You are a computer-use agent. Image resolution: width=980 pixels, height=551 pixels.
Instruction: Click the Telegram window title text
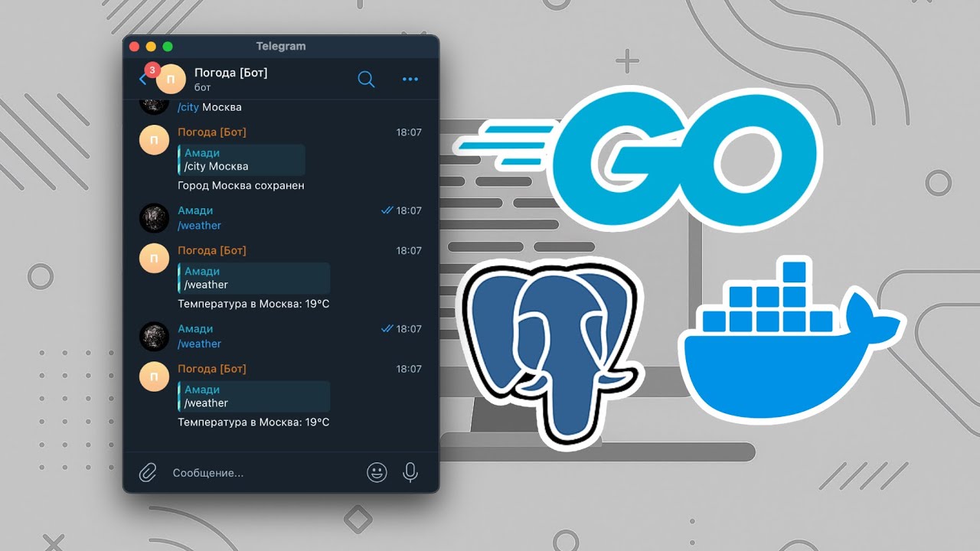pos(281,46)
